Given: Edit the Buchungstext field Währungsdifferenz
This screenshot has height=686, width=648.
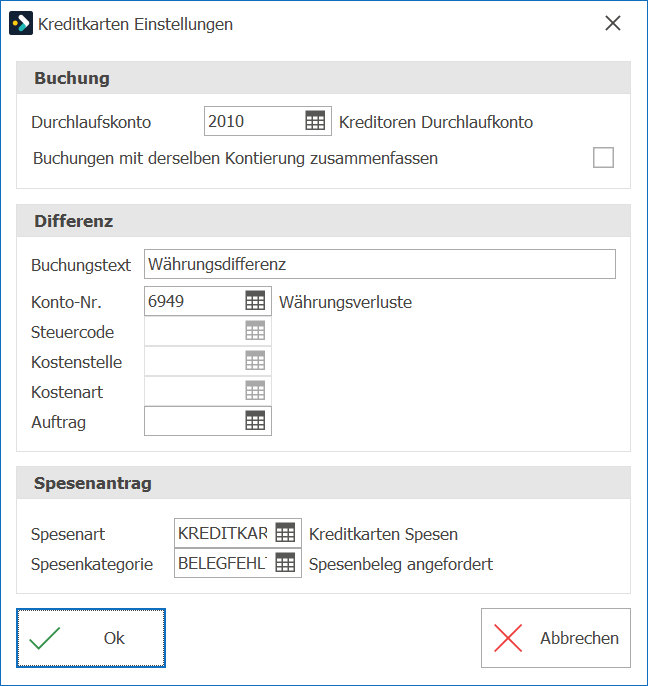Looking at the screenshot, I should pyautogui.click(x=380, y=264).
